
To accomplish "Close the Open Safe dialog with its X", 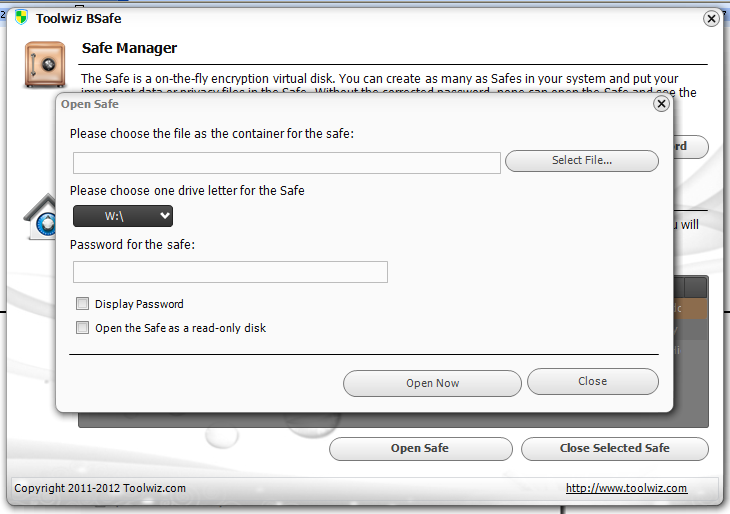I will coord(661,104).
